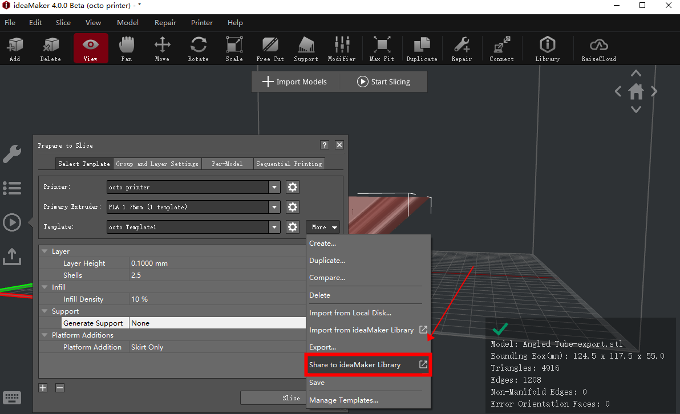Open the Modifier tool
This screenshot has height=414, width=680.
[x=342, y=49]
